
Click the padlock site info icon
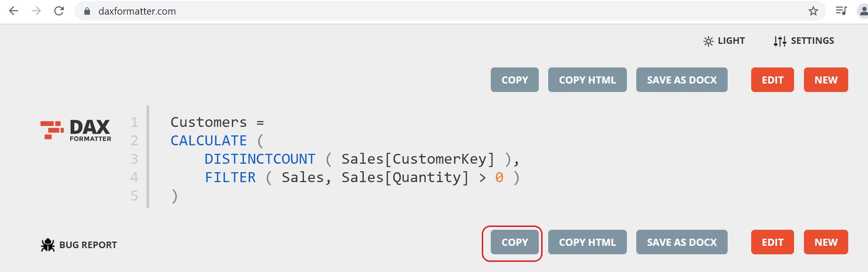coord(87,11)
